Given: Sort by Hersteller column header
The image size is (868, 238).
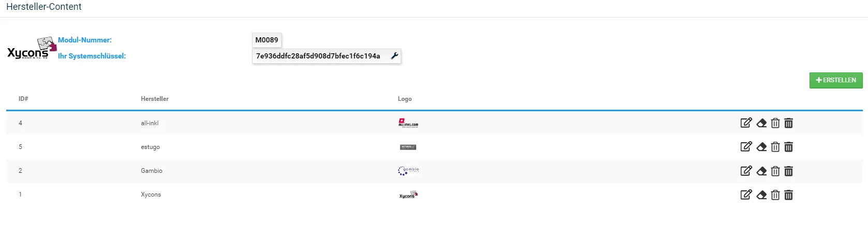Looking at the screenshot, I should (x=155, y=99).
